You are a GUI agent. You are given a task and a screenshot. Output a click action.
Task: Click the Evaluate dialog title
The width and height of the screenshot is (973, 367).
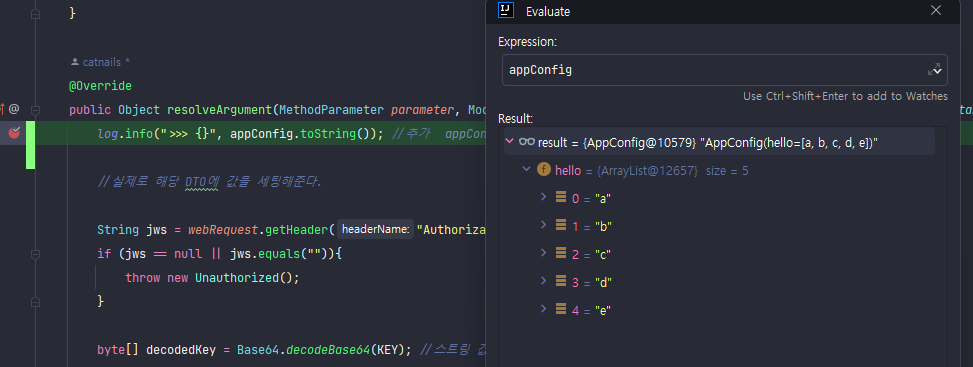tap(548, 11)
